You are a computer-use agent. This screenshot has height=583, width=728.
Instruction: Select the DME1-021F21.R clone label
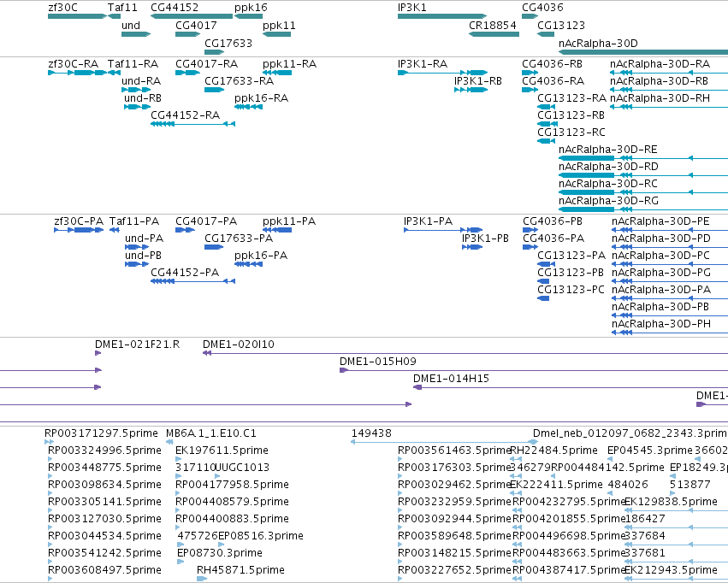(x=138, y=344)
